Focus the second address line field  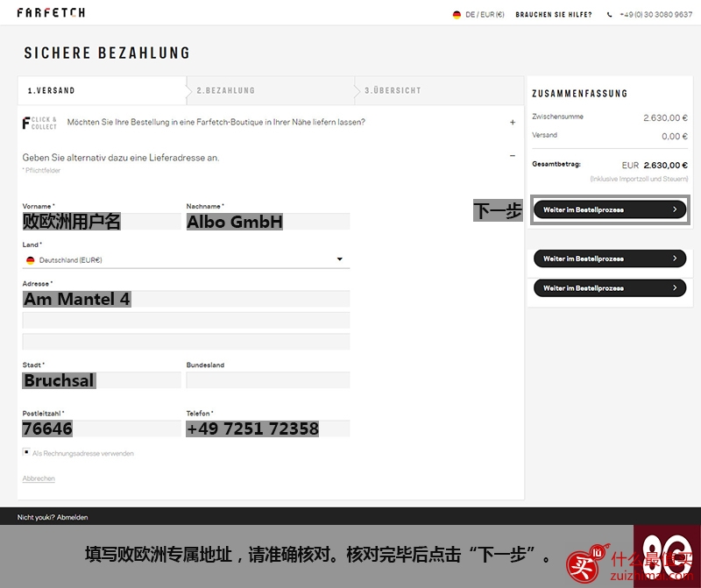tap(186, 320)
